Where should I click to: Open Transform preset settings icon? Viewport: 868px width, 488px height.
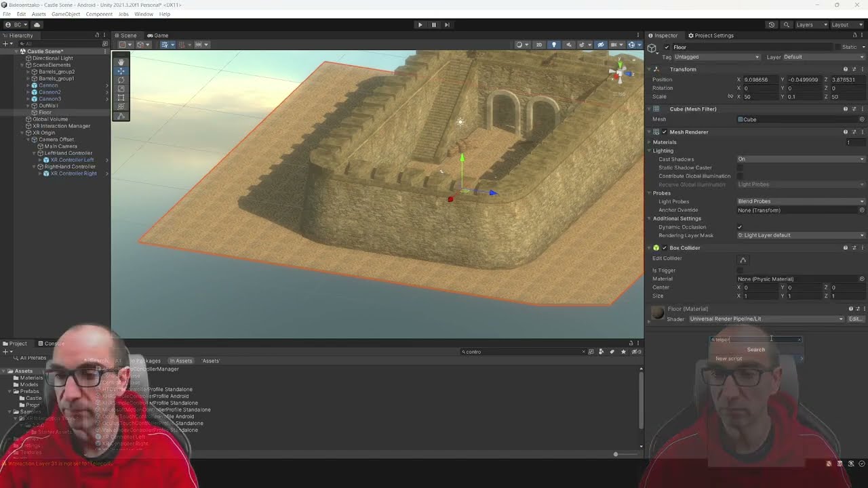854,69
